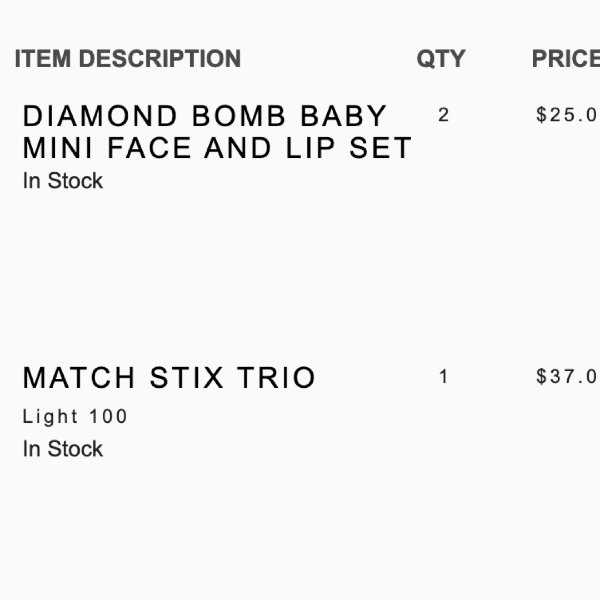Select quantity 1 for Match Stix Trio
Screen dimensions: 600x600
[x=443, y=377]
